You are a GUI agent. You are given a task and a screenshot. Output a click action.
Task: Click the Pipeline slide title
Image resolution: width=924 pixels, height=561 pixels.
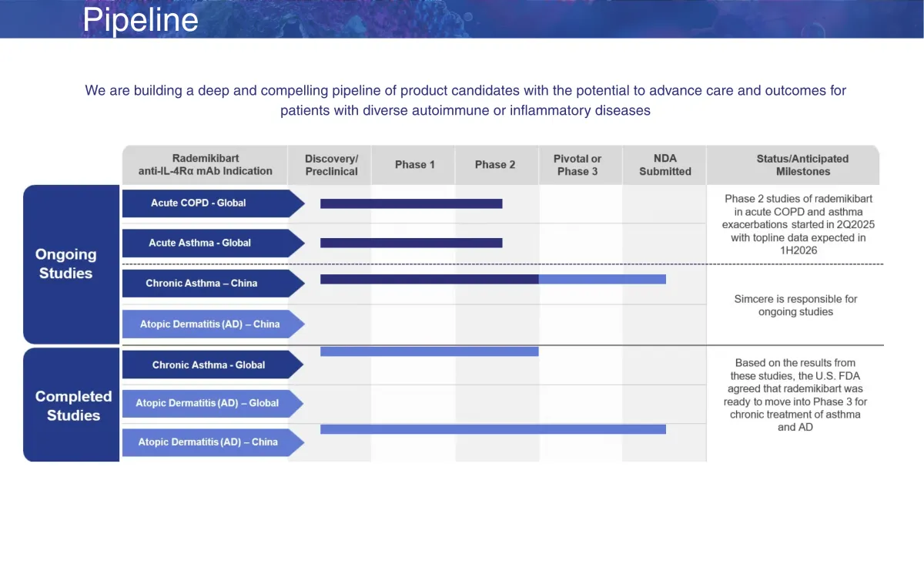141,19
